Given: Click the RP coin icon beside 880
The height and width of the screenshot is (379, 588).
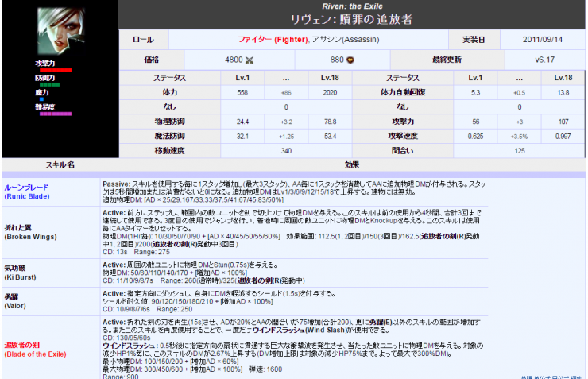Looking at the screenshot, I should [350, 60].
